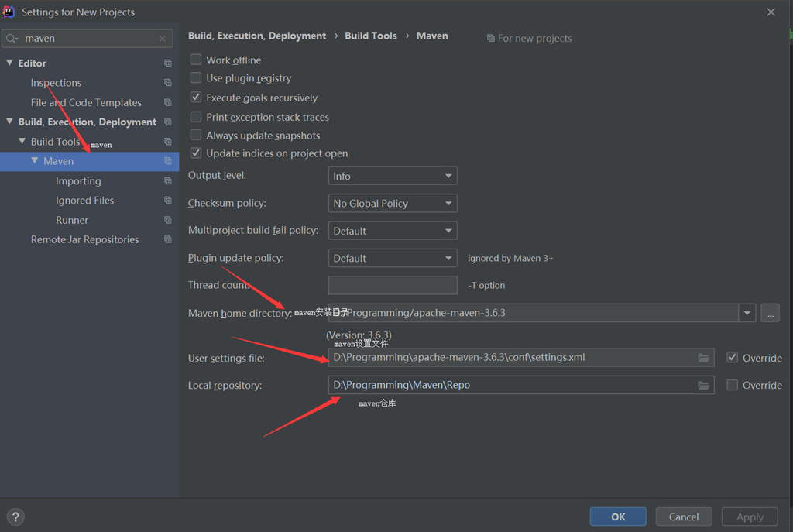
Task: Select Runner under Maven
Action: [72, 220]
